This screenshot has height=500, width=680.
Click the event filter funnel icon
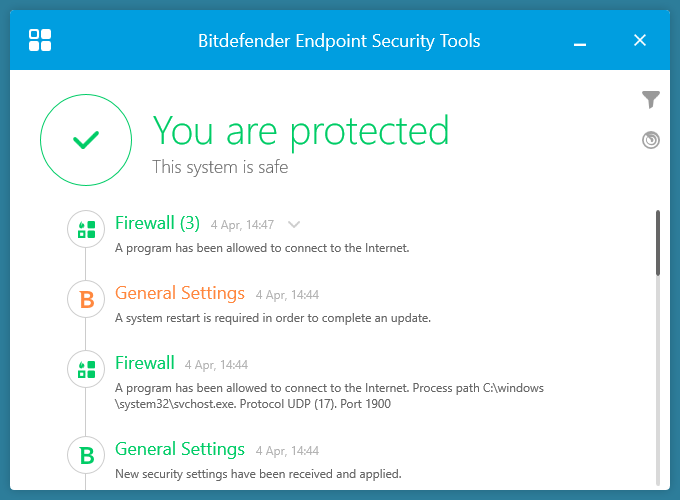tap(651, 99)
